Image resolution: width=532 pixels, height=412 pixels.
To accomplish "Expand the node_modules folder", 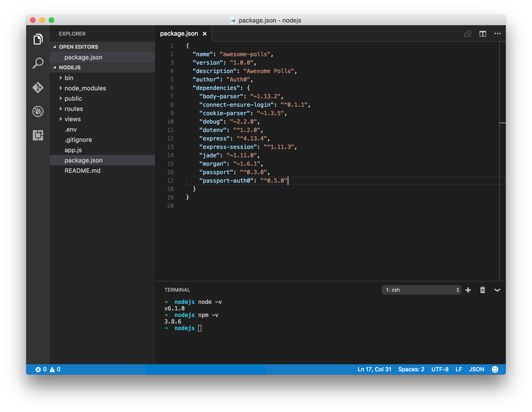I will click(x=85, y=88).
